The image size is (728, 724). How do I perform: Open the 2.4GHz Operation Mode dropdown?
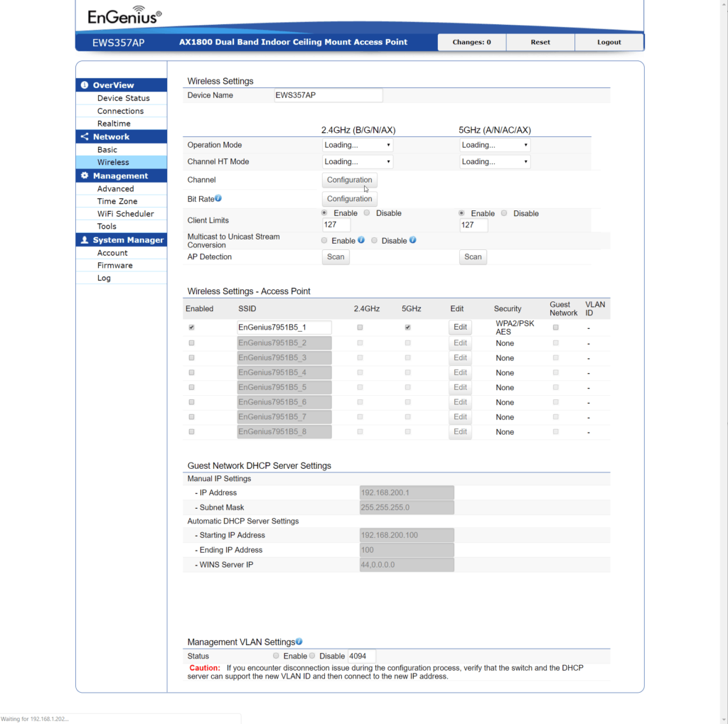tap(358, 145)
